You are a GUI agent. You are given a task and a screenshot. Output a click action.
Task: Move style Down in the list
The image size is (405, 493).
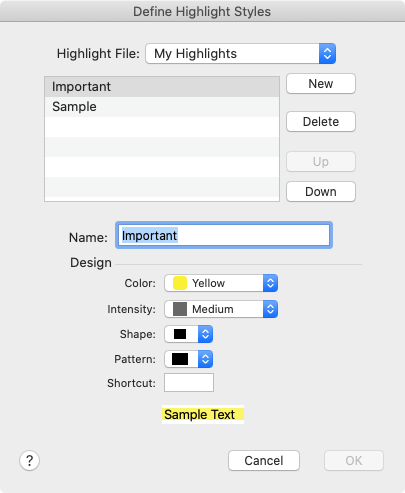[321, 192]
